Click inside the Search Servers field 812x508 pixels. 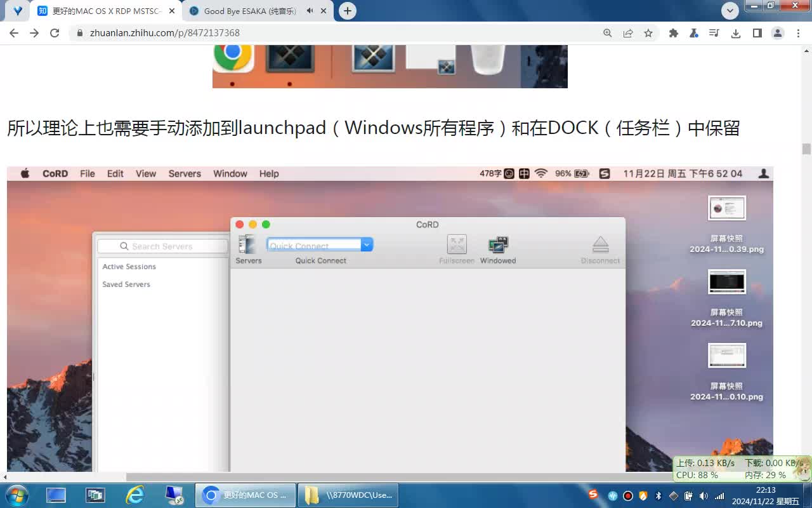[162, 246]
